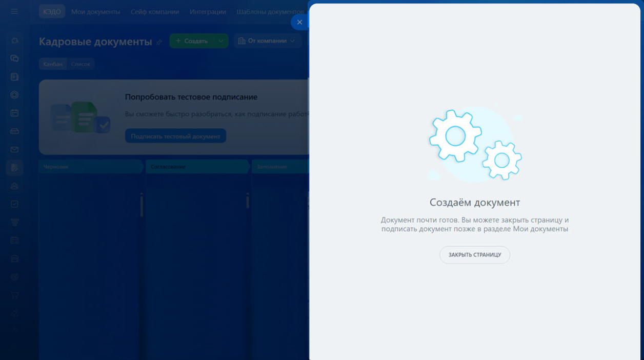Open the hexagon icon in left sidebar
This screenshot has height=360, width=644.
pyautogui.click(x=14, y=95)
